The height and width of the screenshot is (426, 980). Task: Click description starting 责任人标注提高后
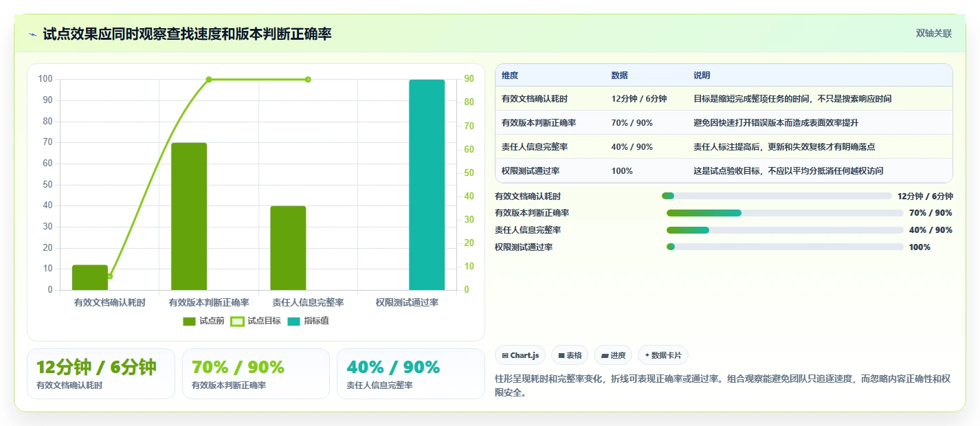click(x=784, y=147)
